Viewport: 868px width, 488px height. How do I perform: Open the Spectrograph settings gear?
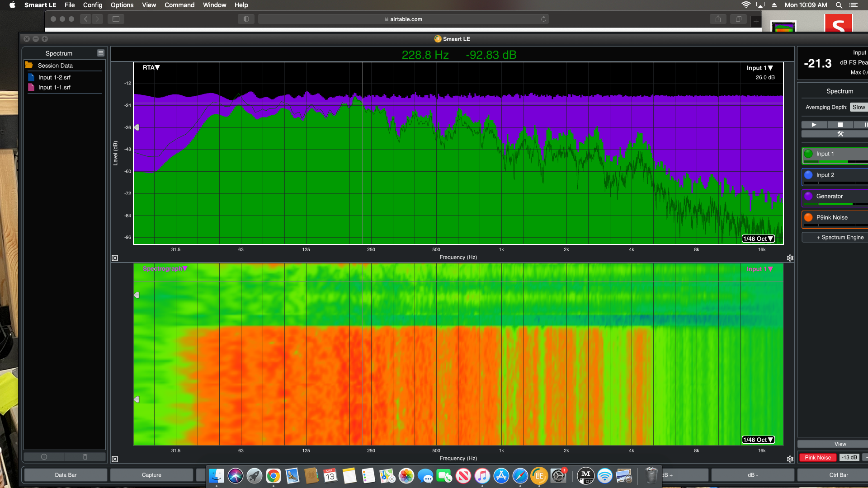coord(790,459)
